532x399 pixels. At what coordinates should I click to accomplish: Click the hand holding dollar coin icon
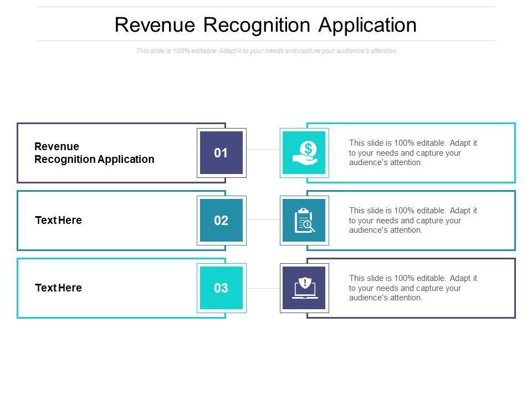click(x=304, y=152)
